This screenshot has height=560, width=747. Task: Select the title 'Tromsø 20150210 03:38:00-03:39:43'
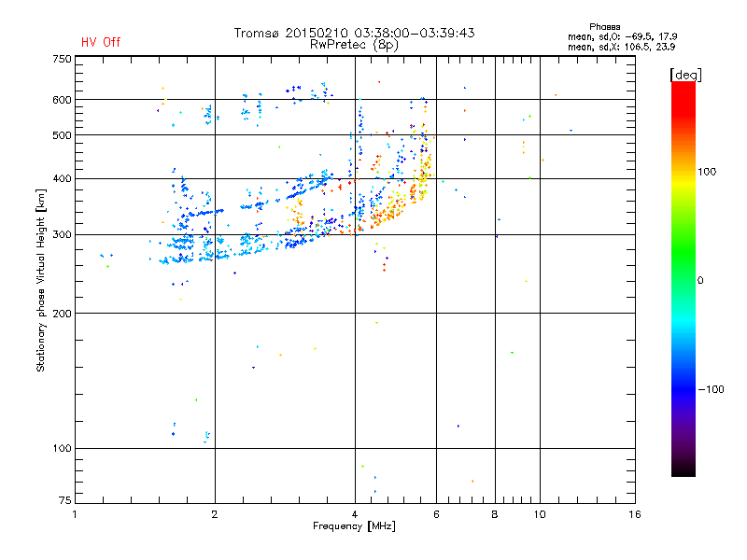tap(355, 33)
